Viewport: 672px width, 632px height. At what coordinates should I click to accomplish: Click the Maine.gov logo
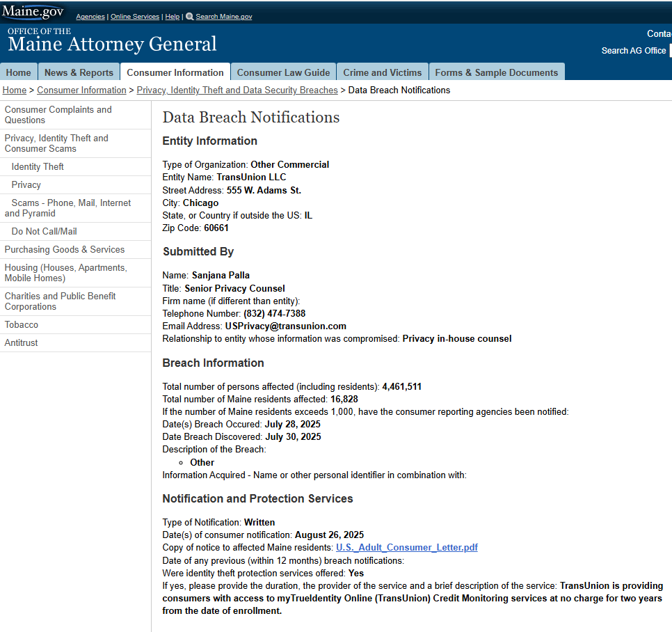33,12
